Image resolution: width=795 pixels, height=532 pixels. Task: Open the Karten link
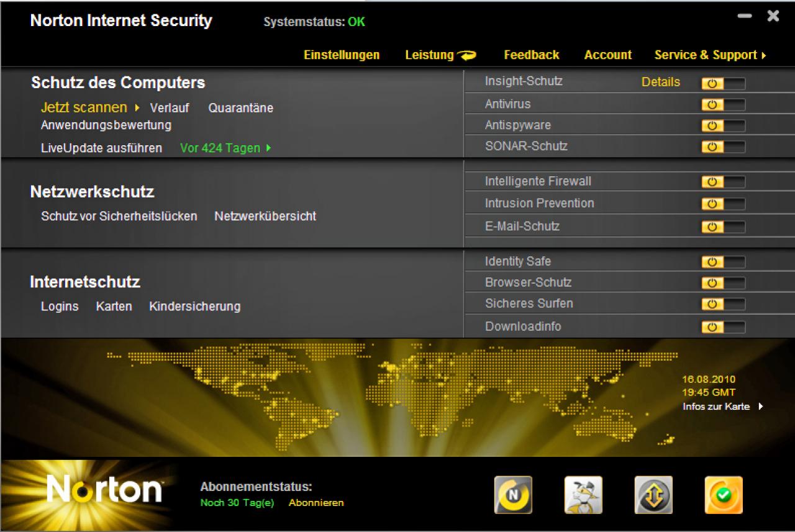click(x=114, y=306)
